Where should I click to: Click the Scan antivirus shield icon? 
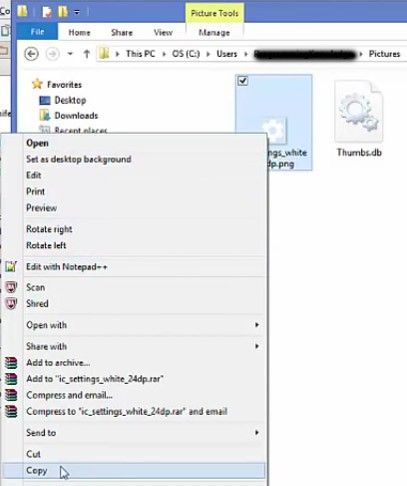[x=11, y=287]
